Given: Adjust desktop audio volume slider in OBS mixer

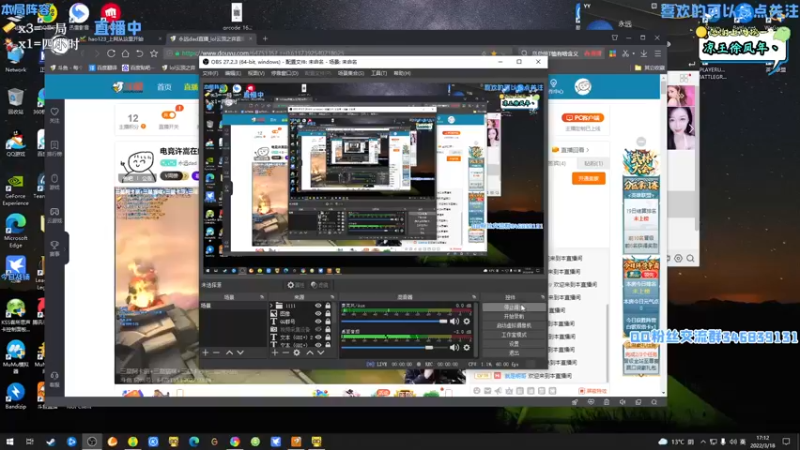Looking at the screenshot, I should click(x=394, y=347).
